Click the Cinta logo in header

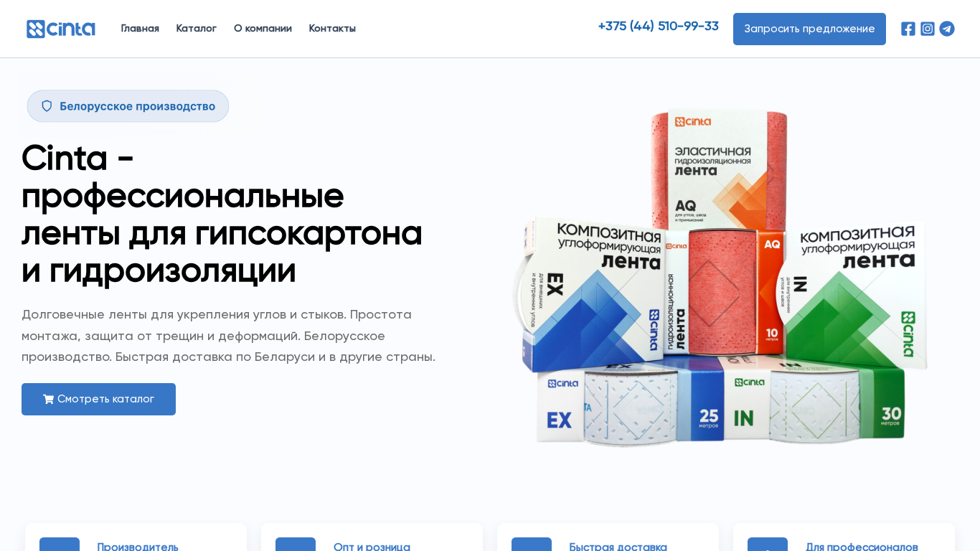point(61,29)
